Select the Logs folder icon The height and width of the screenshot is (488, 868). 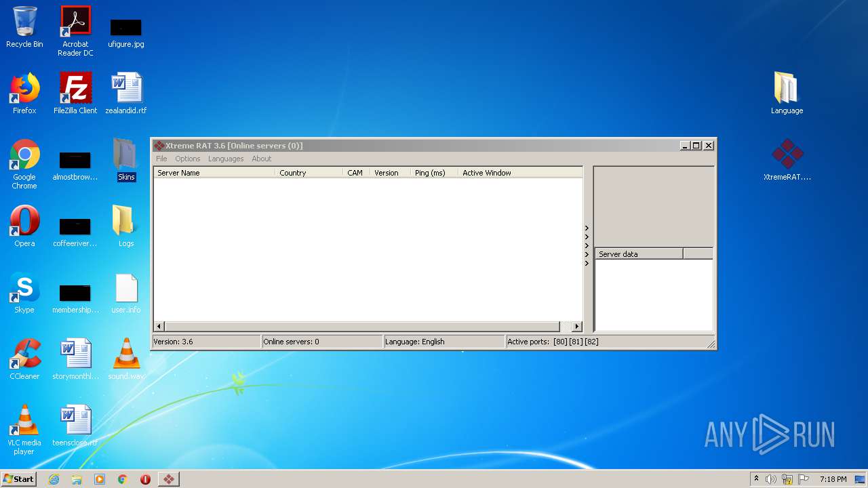click(126, 226)
